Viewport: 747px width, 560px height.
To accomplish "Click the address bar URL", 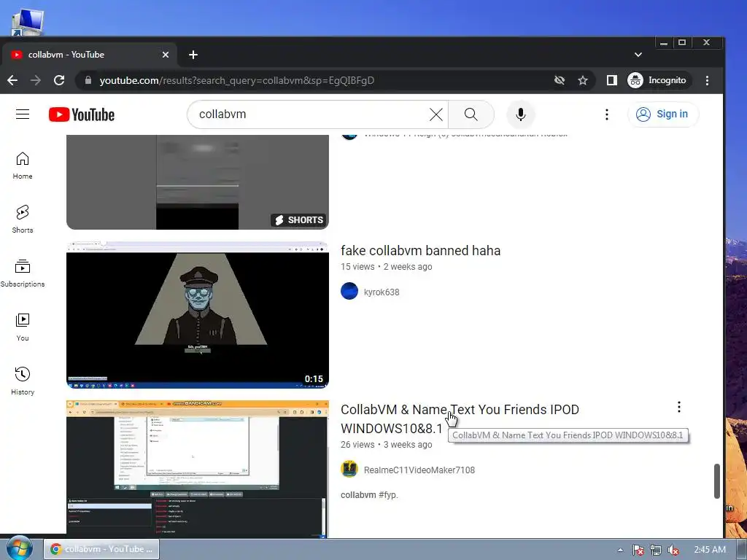I will pos(237,80).
